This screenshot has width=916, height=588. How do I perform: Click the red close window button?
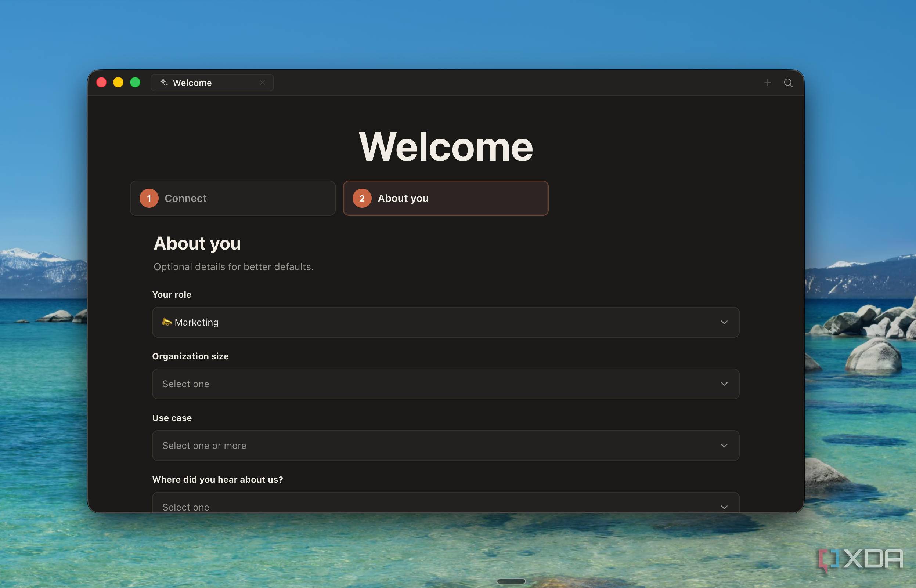point(101,83)
